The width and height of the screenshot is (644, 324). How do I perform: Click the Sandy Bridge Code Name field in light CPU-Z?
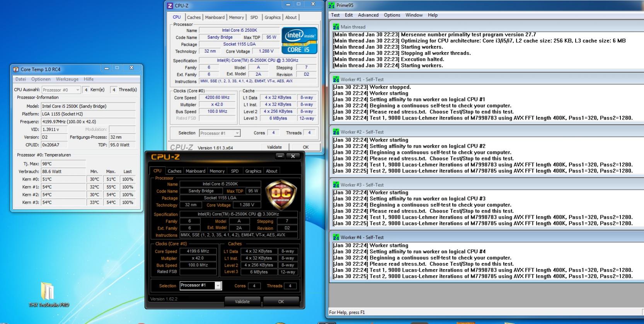pos(220,38)
